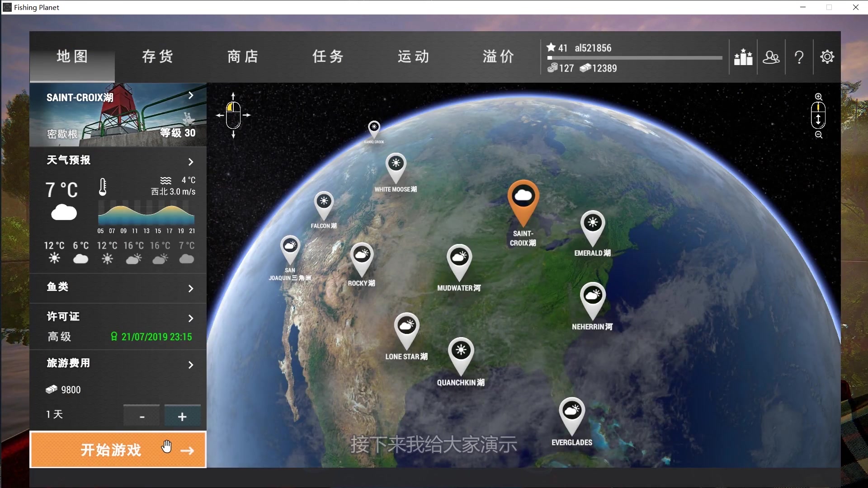Click the license expiry date 21/07/2019 23:15
868x488 pixels.
156,337
